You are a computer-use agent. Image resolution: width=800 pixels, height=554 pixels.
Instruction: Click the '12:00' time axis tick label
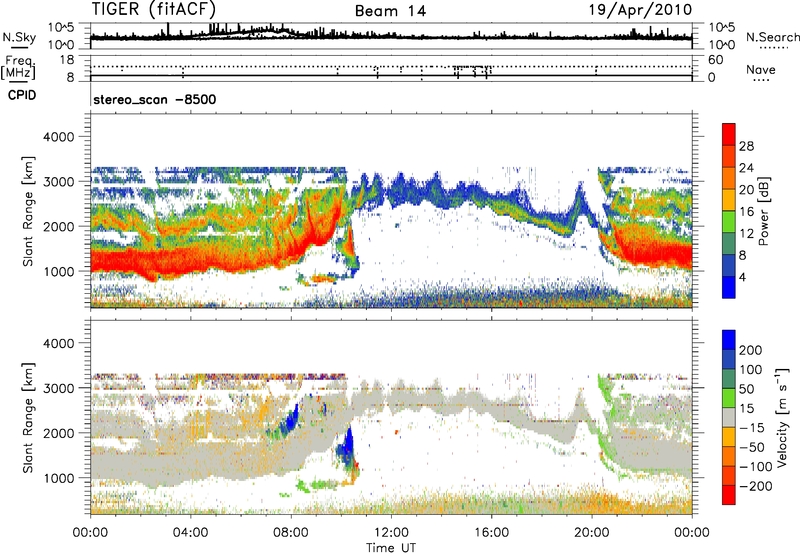tap(391, 533)
